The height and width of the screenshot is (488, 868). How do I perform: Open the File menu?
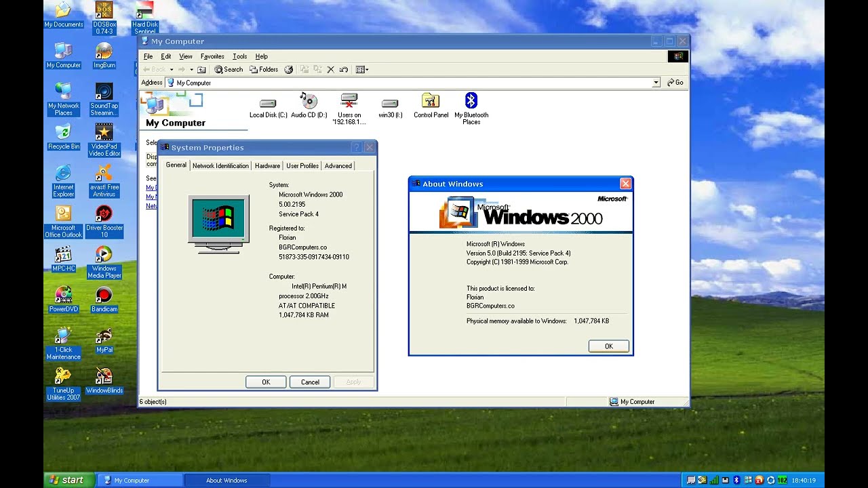coord(148,56)
